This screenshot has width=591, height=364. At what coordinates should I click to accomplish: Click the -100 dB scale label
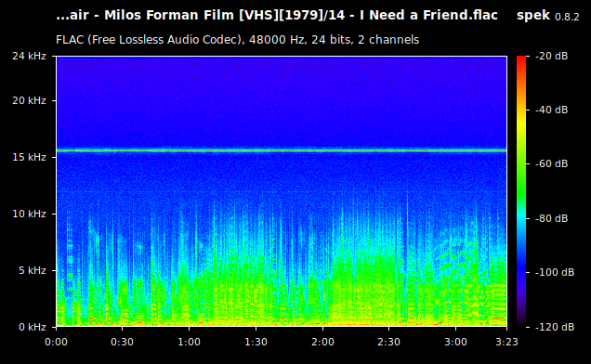[x=555, y=272]
